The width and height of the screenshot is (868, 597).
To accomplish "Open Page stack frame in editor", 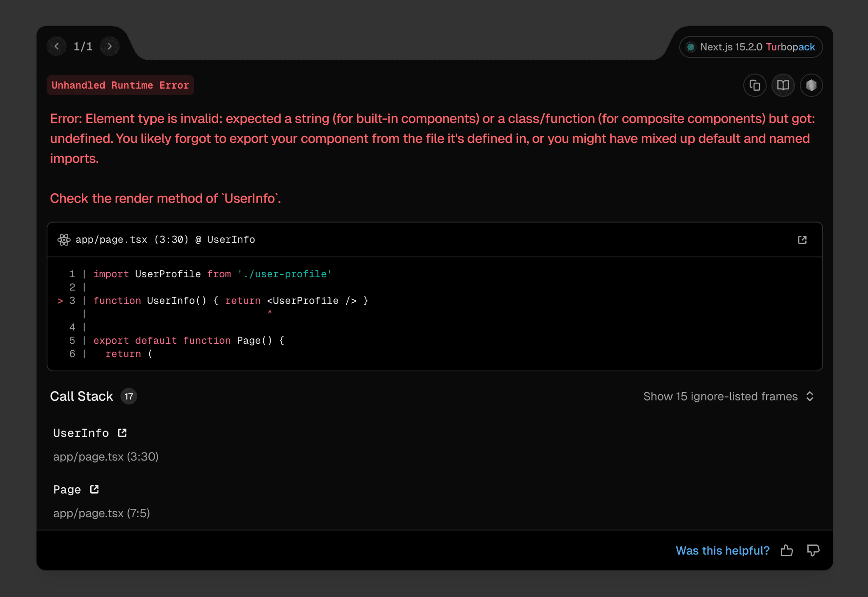I will pos(94,489).
